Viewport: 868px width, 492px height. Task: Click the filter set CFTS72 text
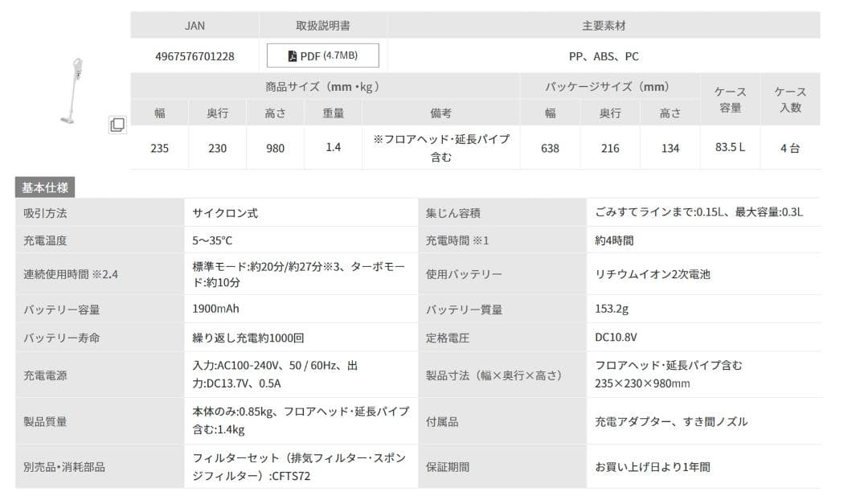[x=299, y=466]
